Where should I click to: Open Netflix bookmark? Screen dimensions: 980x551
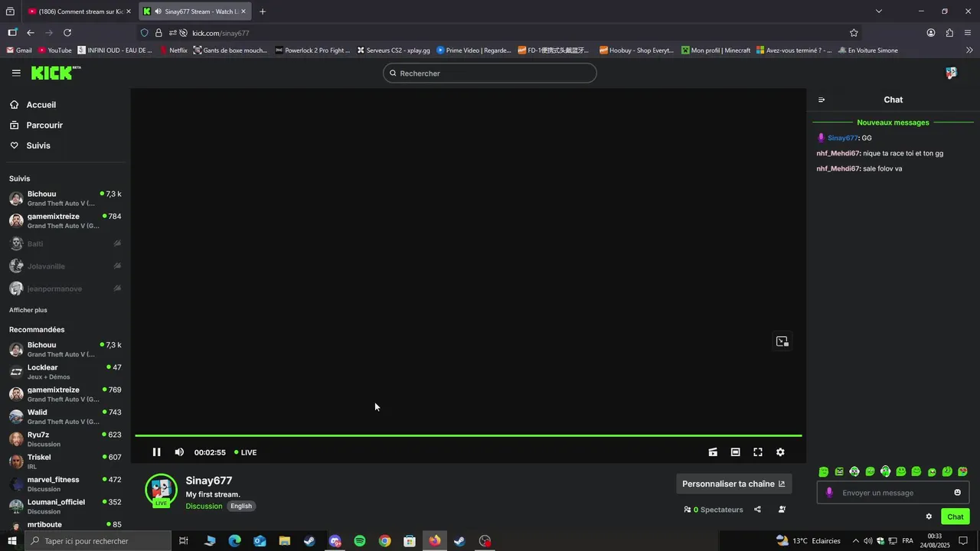tap(174, 51)
